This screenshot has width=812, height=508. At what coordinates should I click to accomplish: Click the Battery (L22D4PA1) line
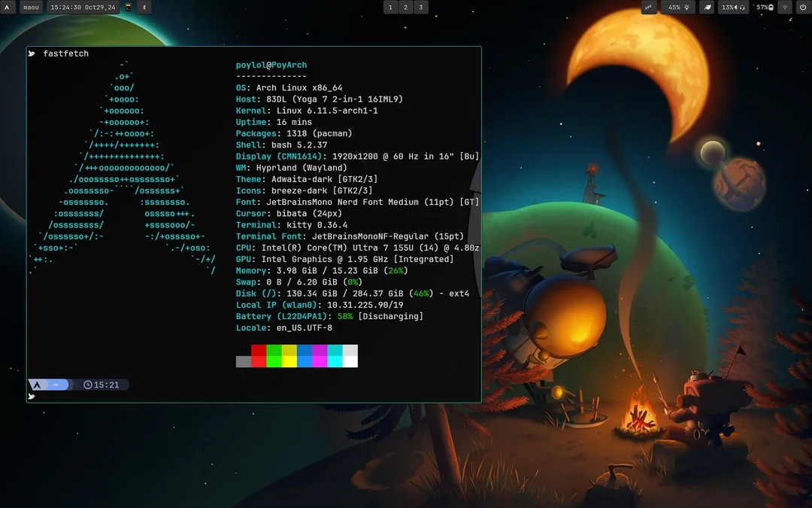pyautogui.click(x=329, y=315)
